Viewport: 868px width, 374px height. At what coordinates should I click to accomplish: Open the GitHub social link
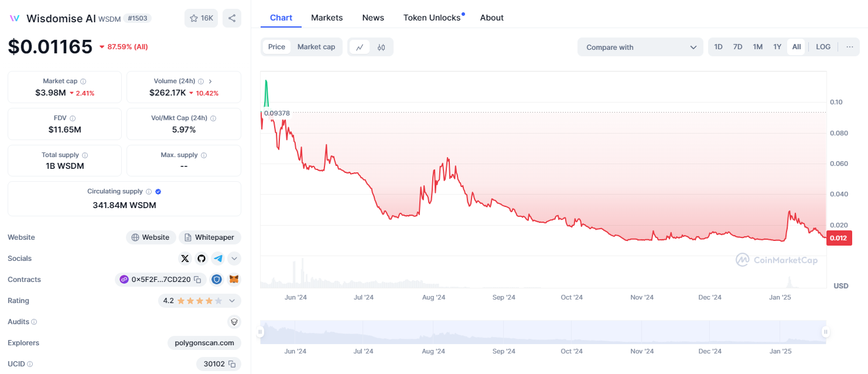click(x=201, y=259)
